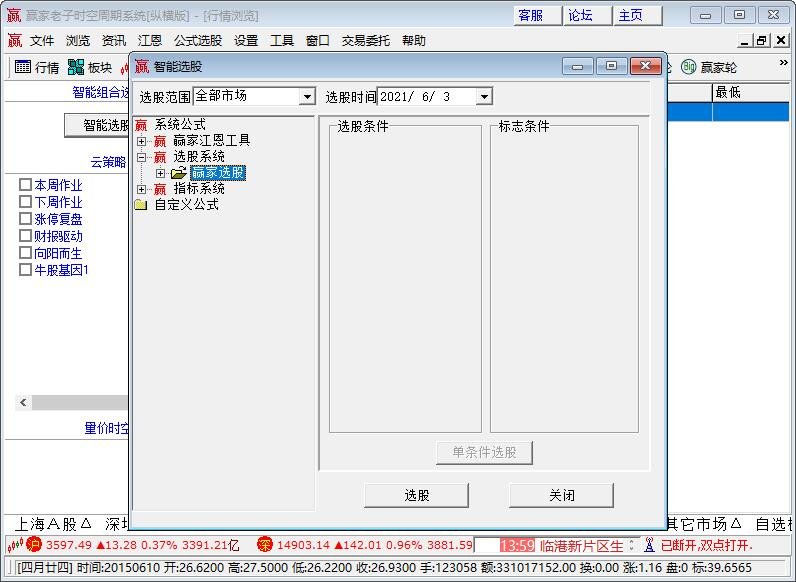Image resolution: width=796 pixels, height=582 pixels.
Task: Open the 赢家轮 tool icon
Action: point(688,67)
